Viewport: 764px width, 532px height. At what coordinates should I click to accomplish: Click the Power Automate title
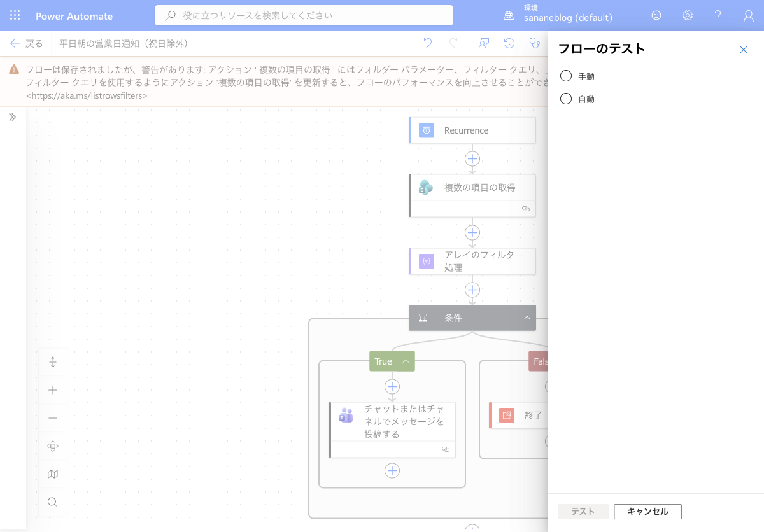74,16
